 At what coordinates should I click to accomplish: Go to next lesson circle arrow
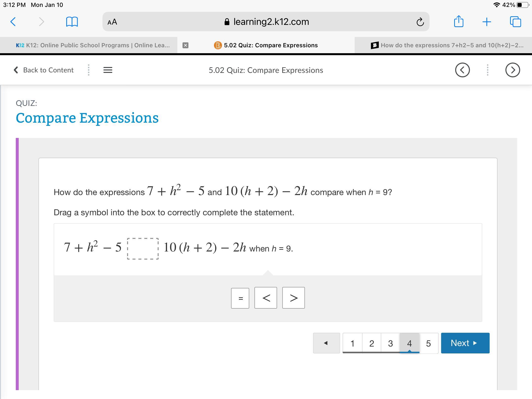(513, 70)
